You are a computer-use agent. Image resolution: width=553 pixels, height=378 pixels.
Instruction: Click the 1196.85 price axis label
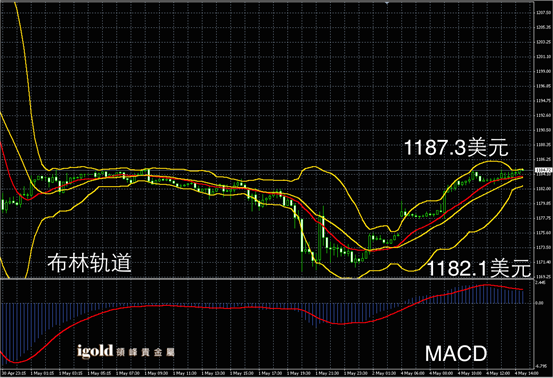tap(543, 86)
